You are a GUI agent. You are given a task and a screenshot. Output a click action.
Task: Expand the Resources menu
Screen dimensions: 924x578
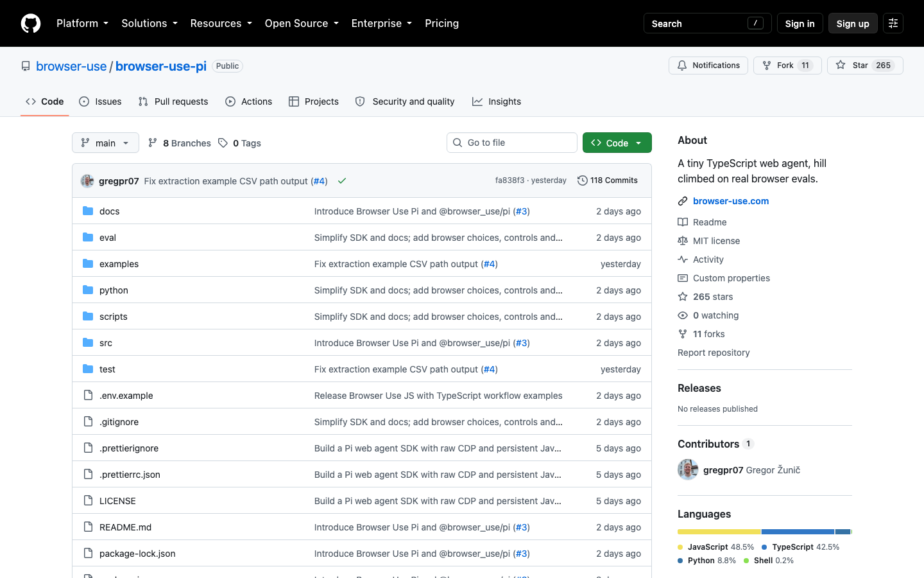221,23
